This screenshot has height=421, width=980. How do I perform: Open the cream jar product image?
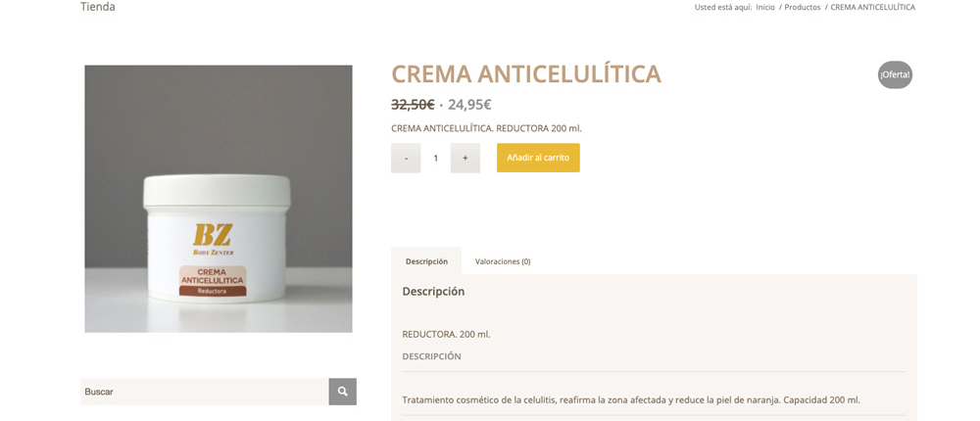pyautogui.click(x=219, y=199)
